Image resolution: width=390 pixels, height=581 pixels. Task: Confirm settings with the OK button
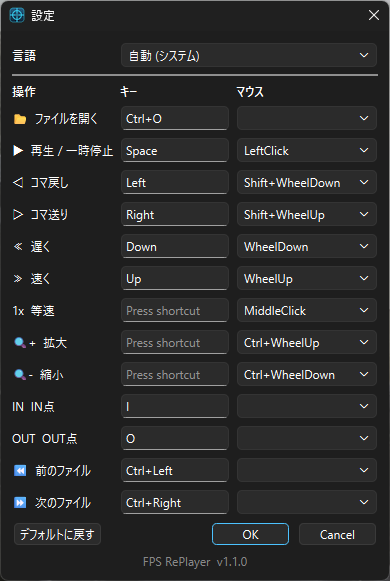pyautogui.click(x=250, y=534)
